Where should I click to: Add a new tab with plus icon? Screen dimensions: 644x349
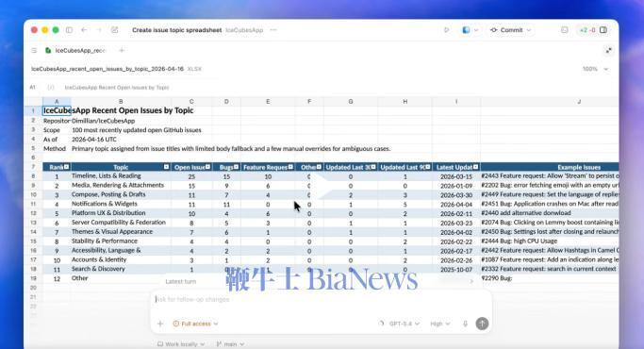tap(122, 51)
